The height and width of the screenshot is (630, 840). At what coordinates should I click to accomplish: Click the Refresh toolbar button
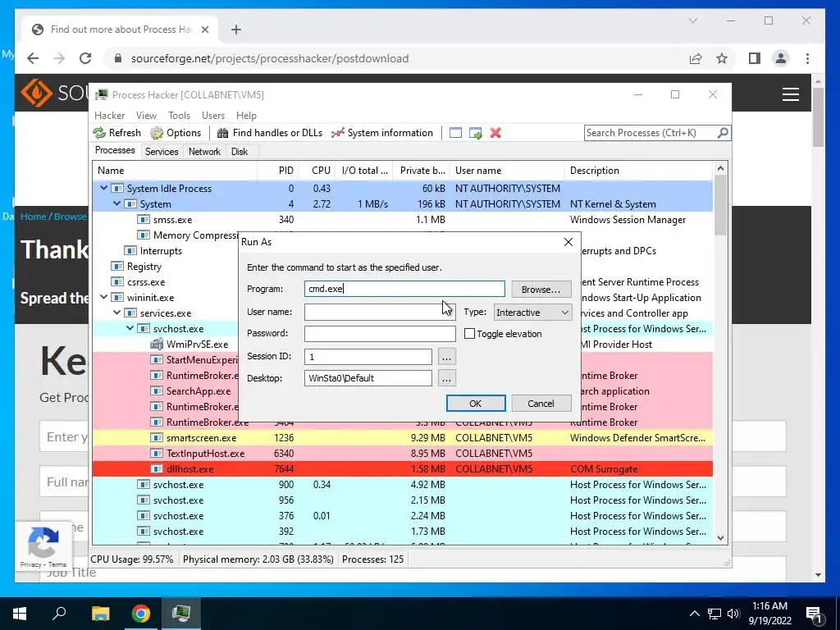coord(116,133)
